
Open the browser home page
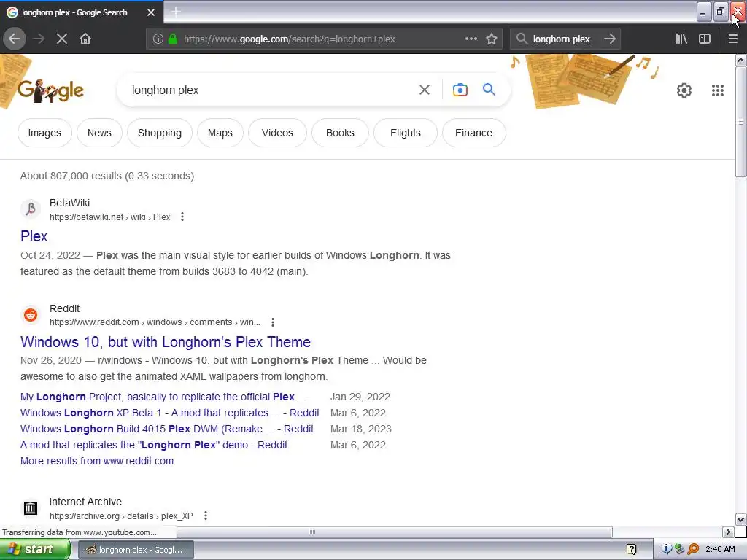click(x=85, y=39)
